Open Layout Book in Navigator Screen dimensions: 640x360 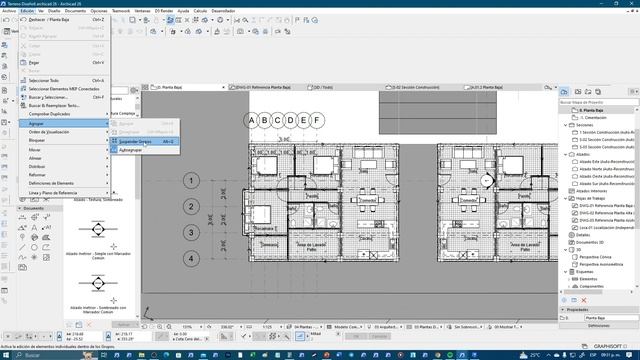(x=588, y=92)
